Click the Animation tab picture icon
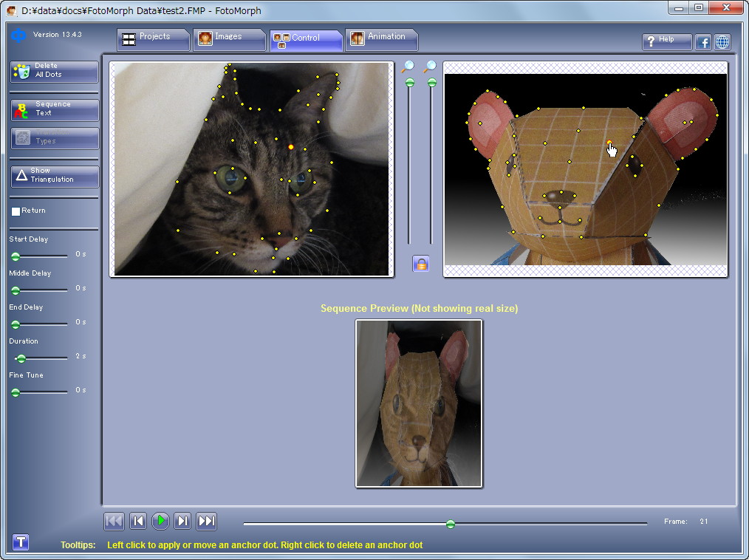The image size is (749, 560). (358, 38)
